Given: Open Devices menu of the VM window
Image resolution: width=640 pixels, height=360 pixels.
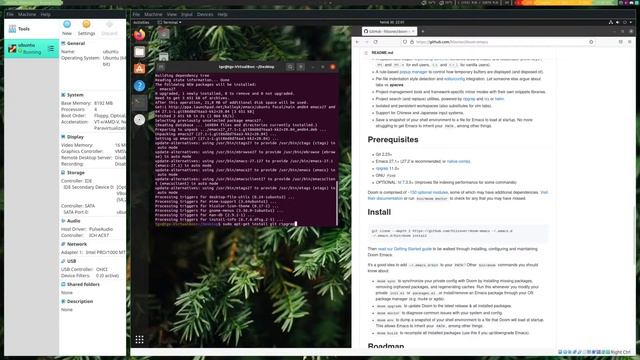Looking at the screenshot, I should [205, 14].
